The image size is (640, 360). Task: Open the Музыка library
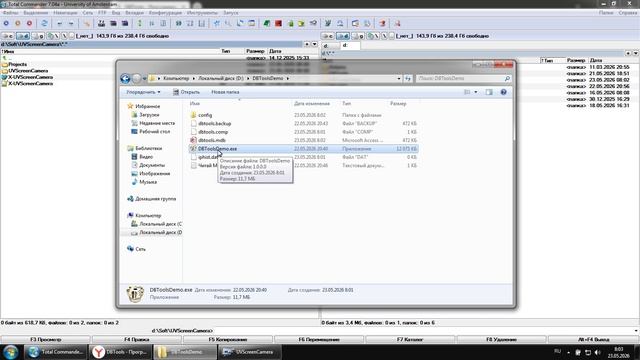point(148,182)
